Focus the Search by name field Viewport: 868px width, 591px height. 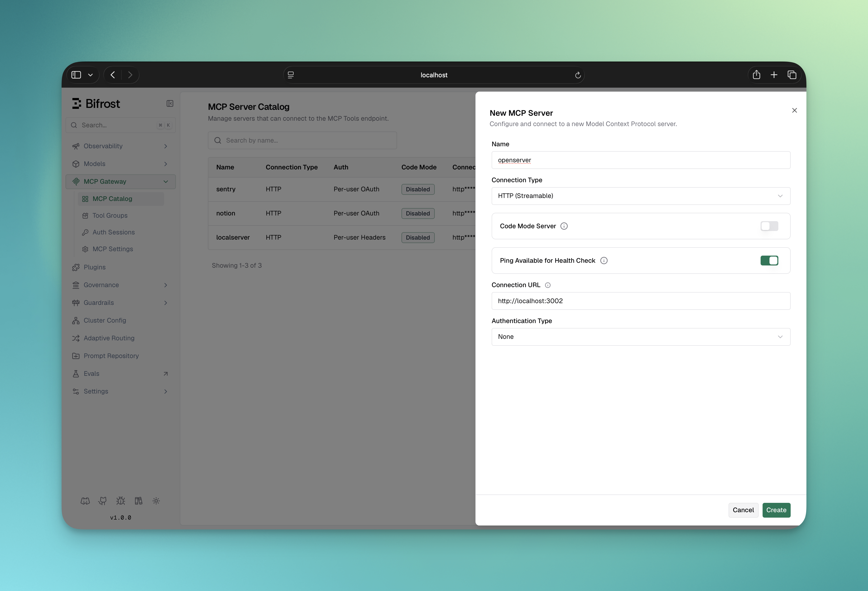[x=302, y=140]
